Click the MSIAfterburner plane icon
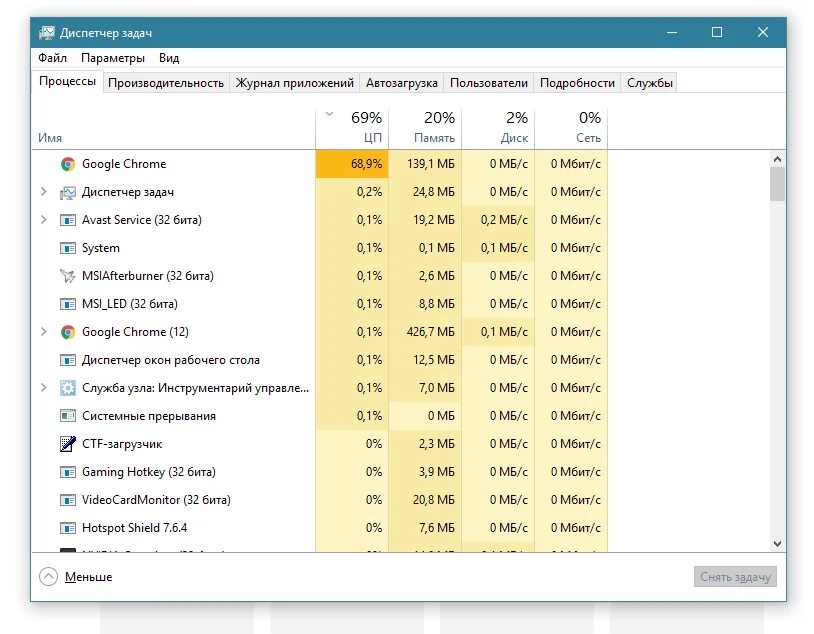Screen dimensions: 814x634 (67, 276)
